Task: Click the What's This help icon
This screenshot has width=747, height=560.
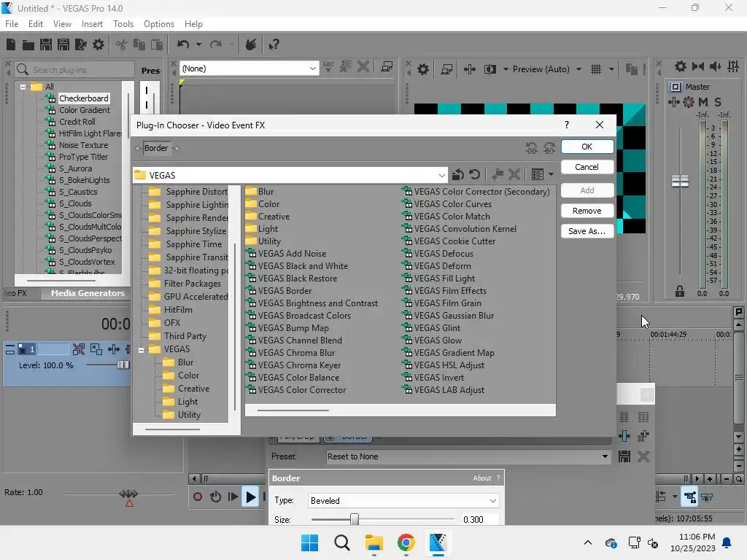Action: (274, 44)
